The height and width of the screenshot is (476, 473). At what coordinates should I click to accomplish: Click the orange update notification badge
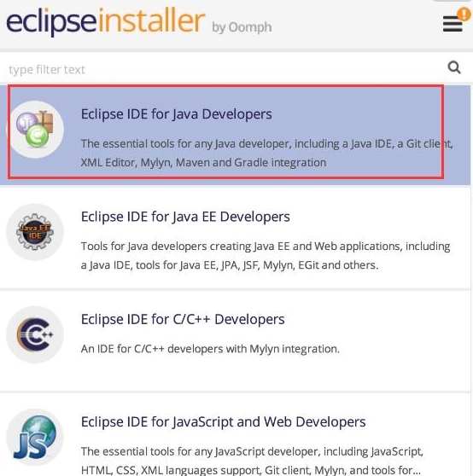[464, 15]
